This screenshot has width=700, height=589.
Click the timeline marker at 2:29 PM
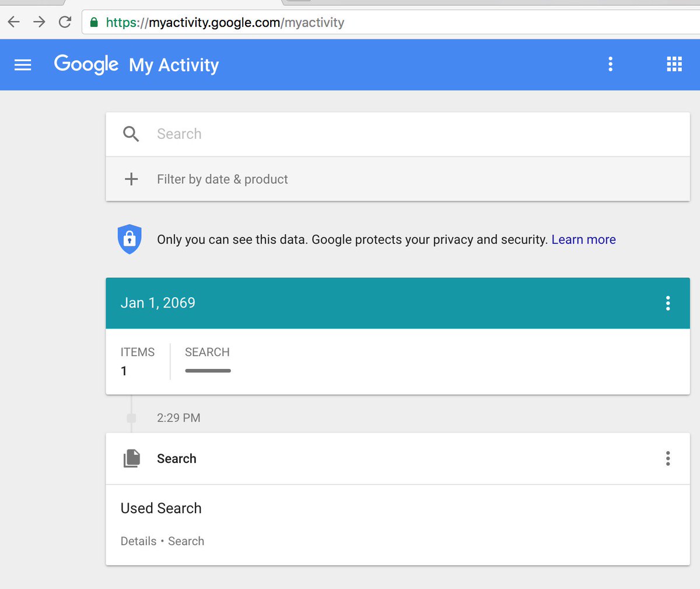(131, 418)
